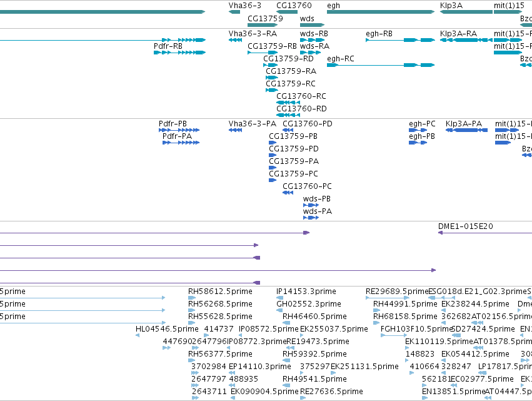Screen dimensions: 532x401
Task: Click the RH44991.5prime EST feature
Action: (376, 310)
